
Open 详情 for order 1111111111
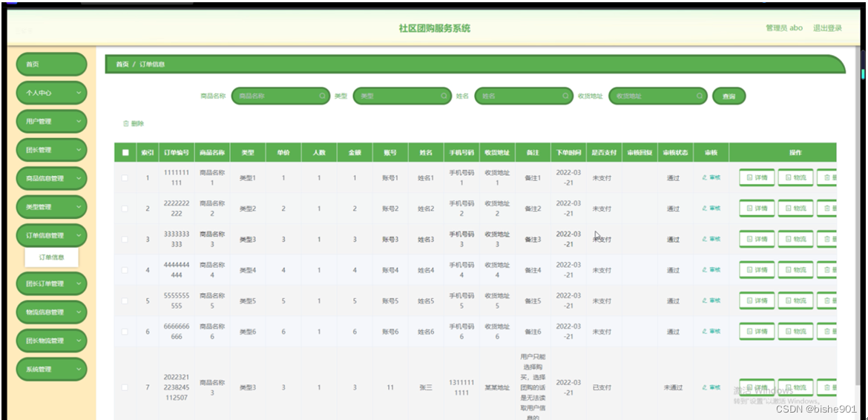(757, 177)
